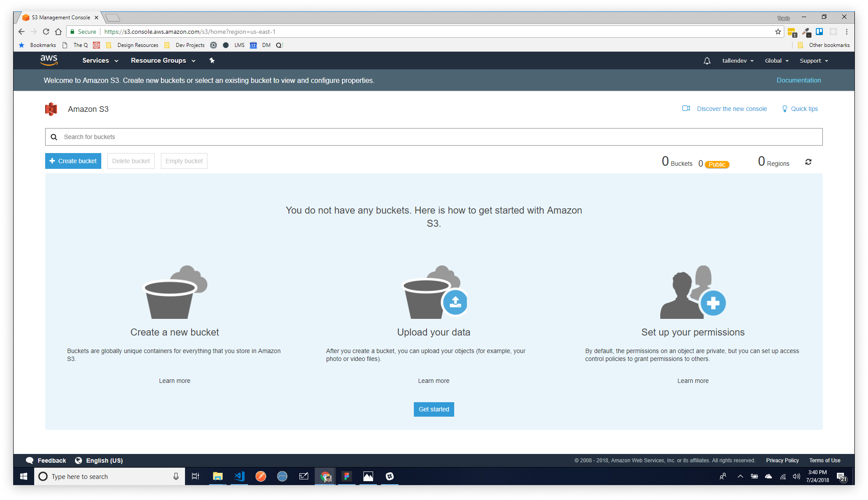Click the AWS logo home icon
868x500 pixels.
click(x=49, y=61)
